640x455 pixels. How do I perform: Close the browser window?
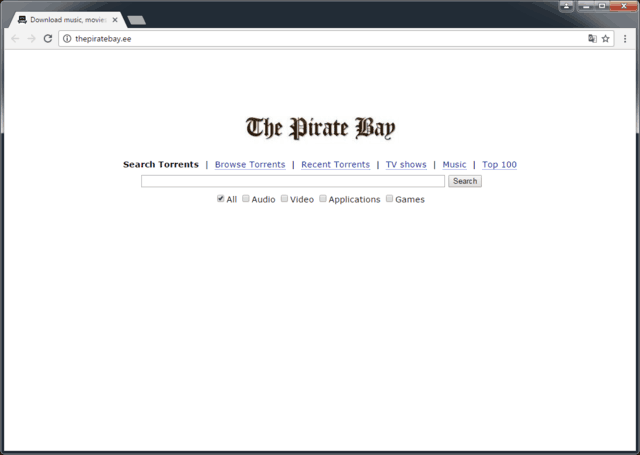[623, 6]
